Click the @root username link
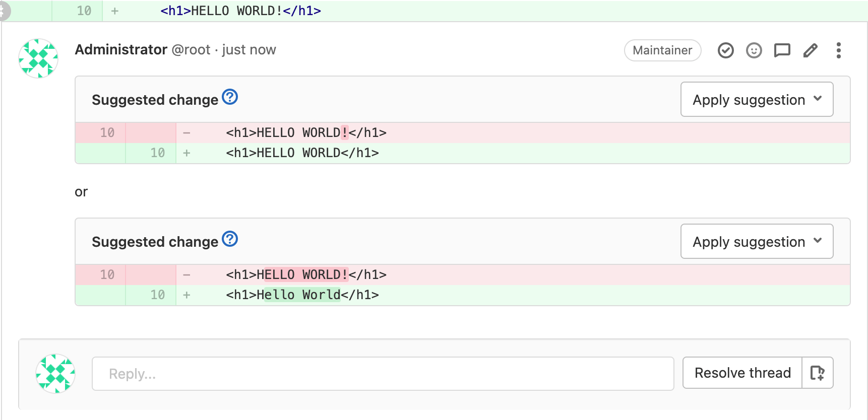 191,50
